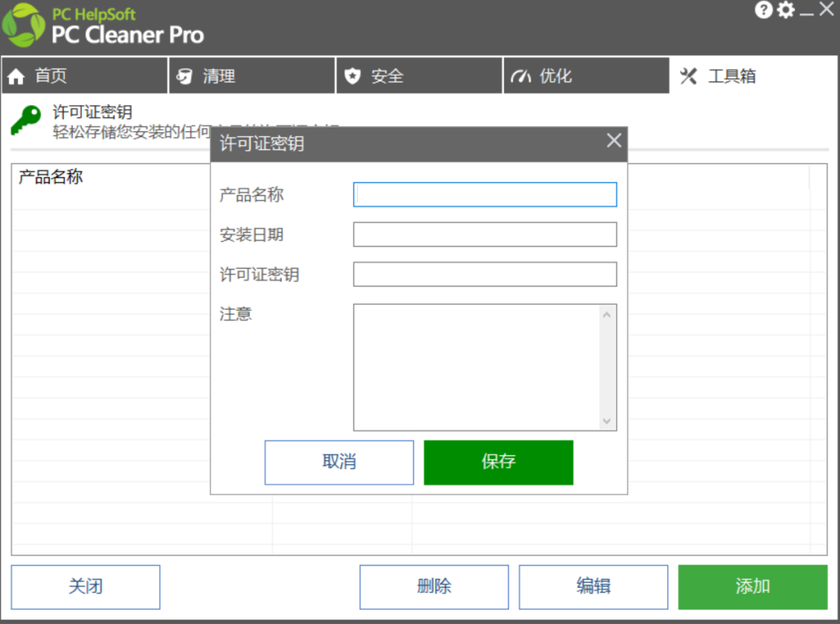This screenshot has height=624, width=840.
Task: Go to the 安全 tab
Action: point(419,75)
